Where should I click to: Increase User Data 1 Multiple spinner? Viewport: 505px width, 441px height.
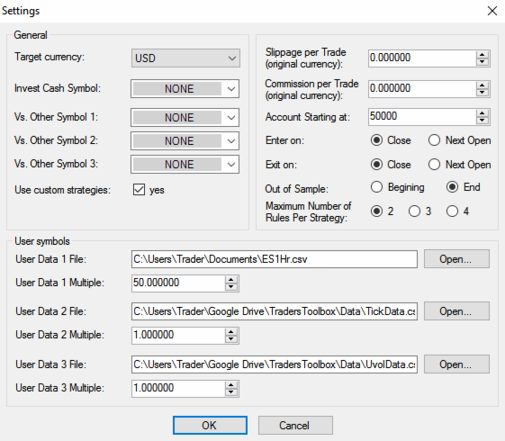tap(231, 280)
